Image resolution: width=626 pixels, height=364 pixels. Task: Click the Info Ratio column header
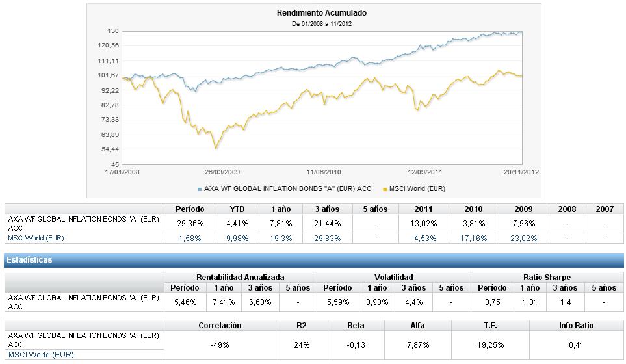coord(576,326)
